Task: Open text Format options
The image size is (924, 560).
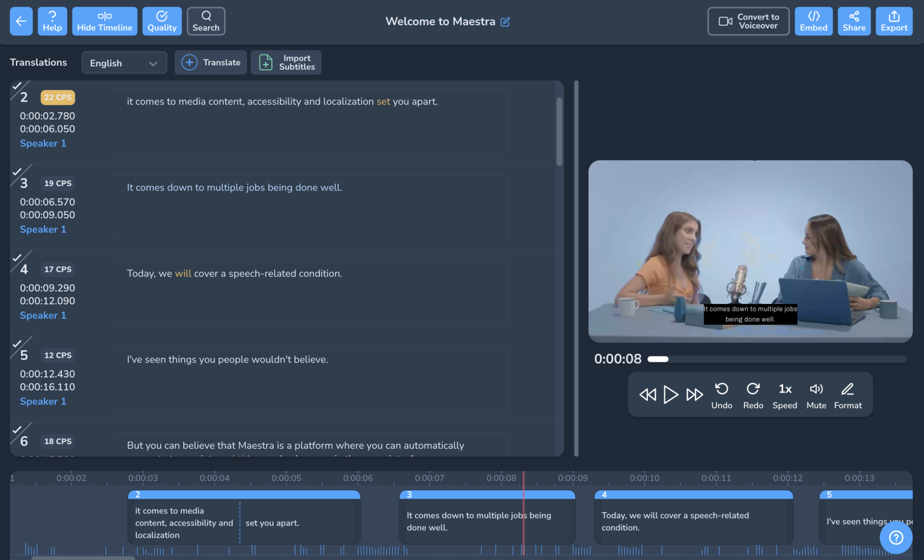Action: coord(847,394)
